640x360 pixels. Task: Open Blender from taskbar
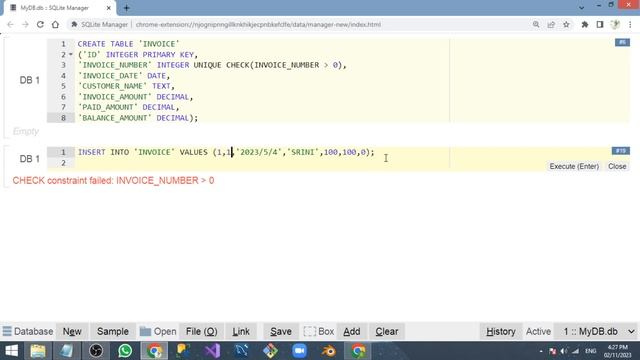[328, 351]
